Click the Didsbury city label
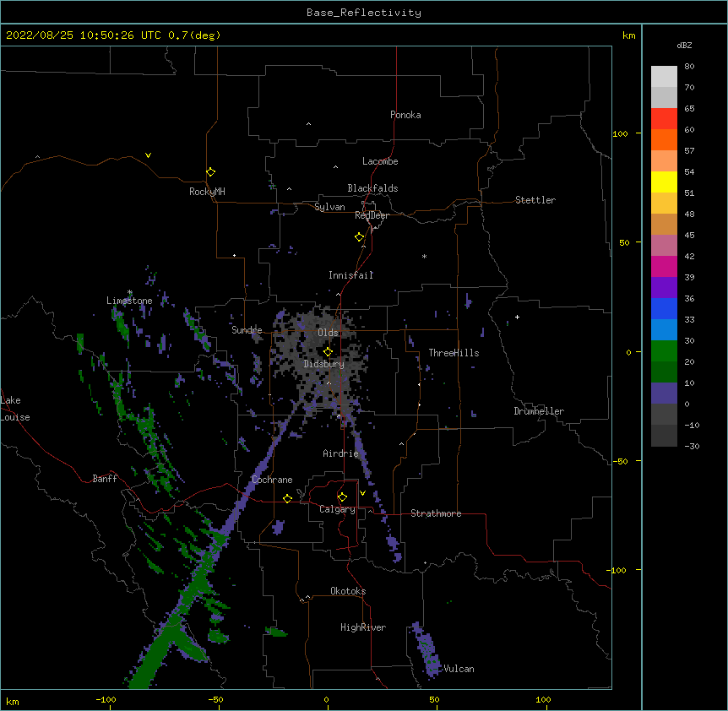Viewport: 728px width, 711px height. coord(324,364)
